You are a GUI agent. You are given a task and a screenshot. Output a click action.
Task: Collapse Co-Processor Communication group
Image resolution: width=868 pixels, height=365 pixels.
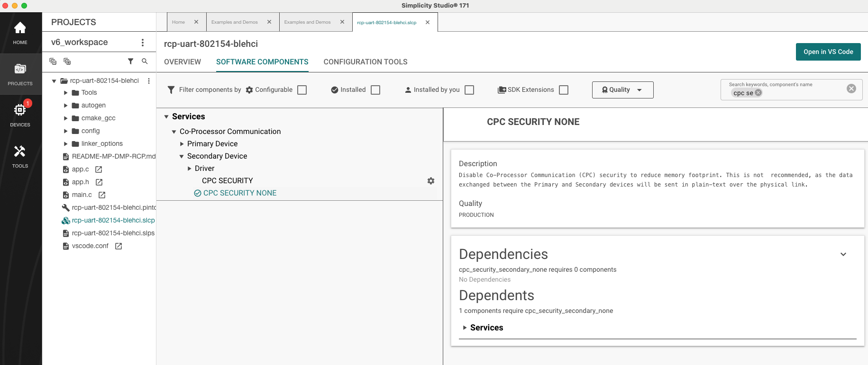coord(174,132)
